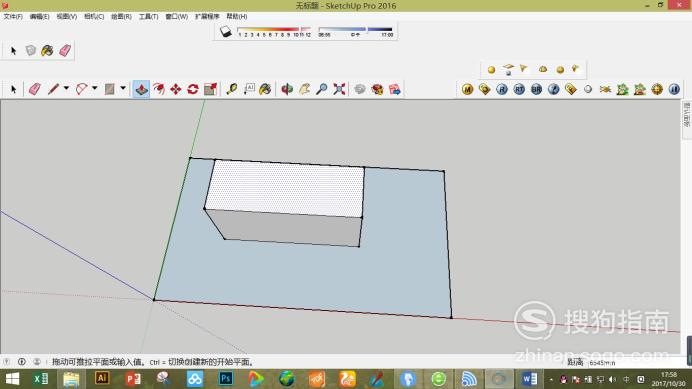Viewport: 692px width, 389px height.
Task: Toggle the V-Ray pause render button
Action: pos(674,89)
